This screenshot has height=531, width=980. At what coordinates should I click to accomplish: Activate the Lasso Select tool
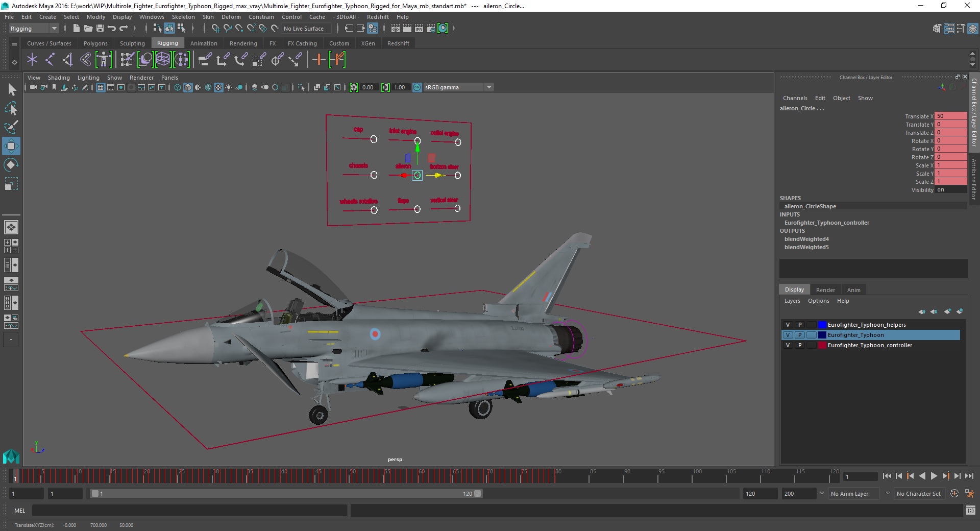[x=11, y=108]
